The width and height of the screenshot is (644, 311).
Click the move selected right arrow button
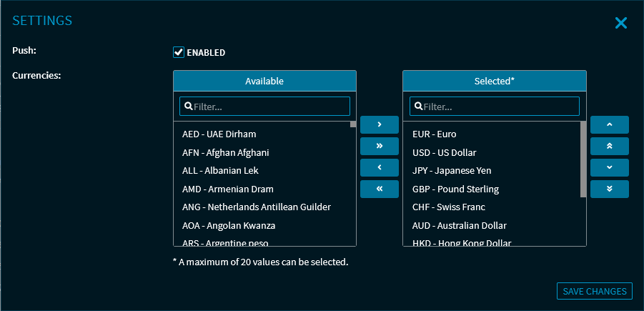[379, 125]
